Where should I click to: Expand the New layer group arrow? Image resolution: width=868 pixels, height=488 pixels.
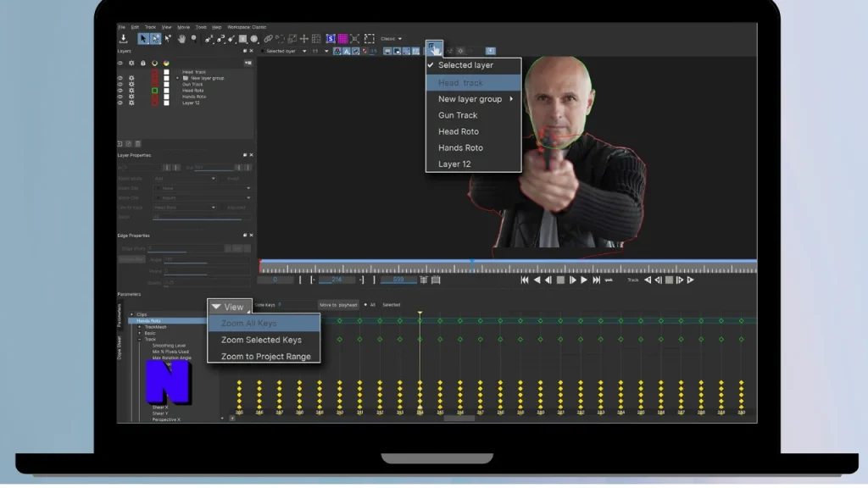coord(178,78)
